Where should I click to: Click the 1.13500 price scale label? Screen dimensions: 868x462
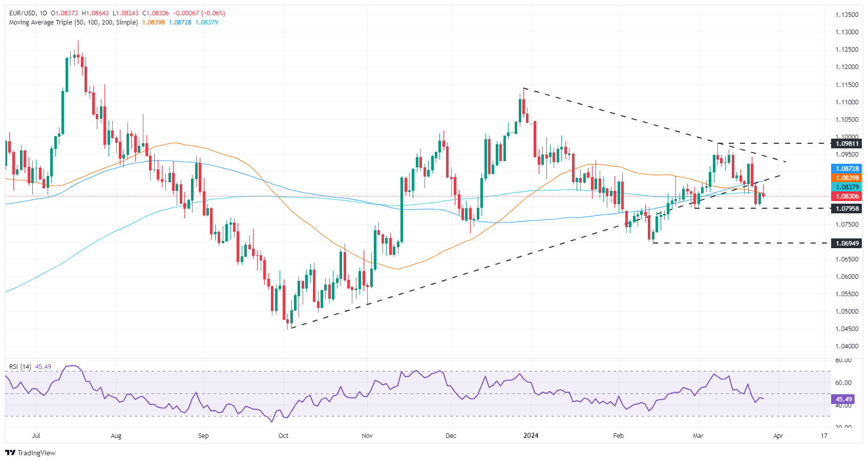(x=847, y=15)
